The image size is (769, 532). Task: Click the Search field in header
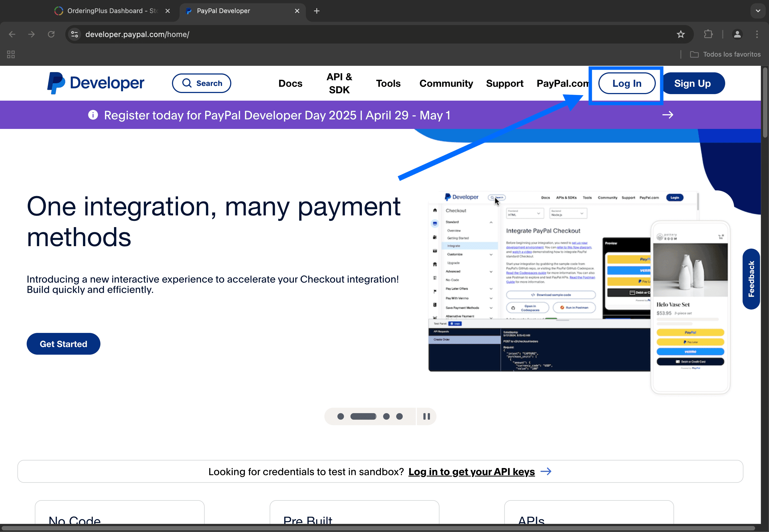click(x=201, y=83)
